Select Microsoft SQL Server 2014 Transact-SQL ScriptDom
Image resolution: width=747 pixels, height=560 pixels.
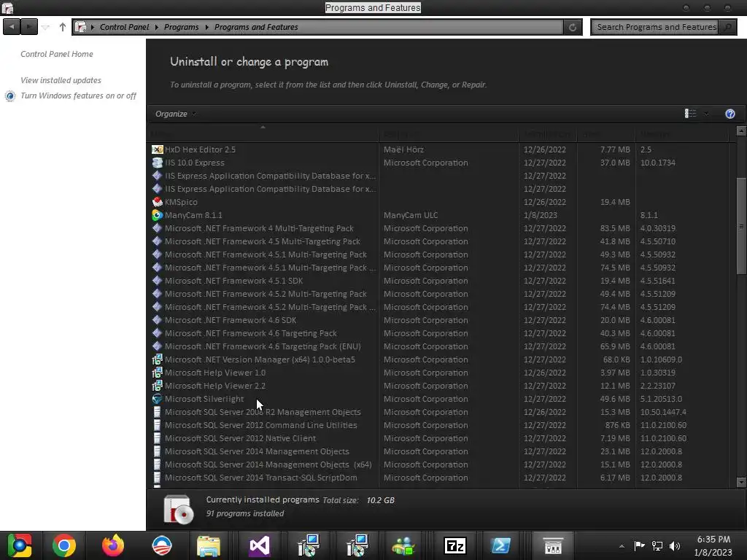point(261,478)
